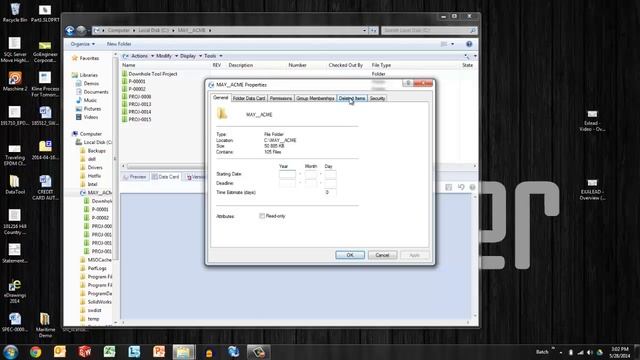Select PROJ-0013 in the file list
Screen dimensions: 640x360
click(140, 104)
